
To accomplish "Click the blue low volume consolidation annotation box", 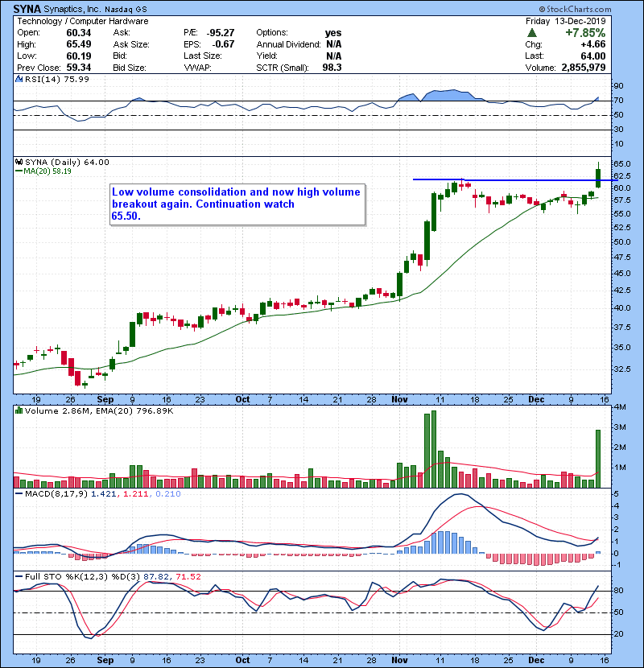I will tap(237, 204).
